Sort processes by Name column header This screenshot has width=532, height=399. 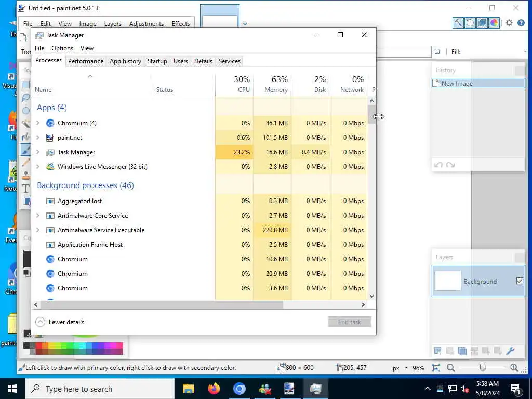[x=92, y=85]
